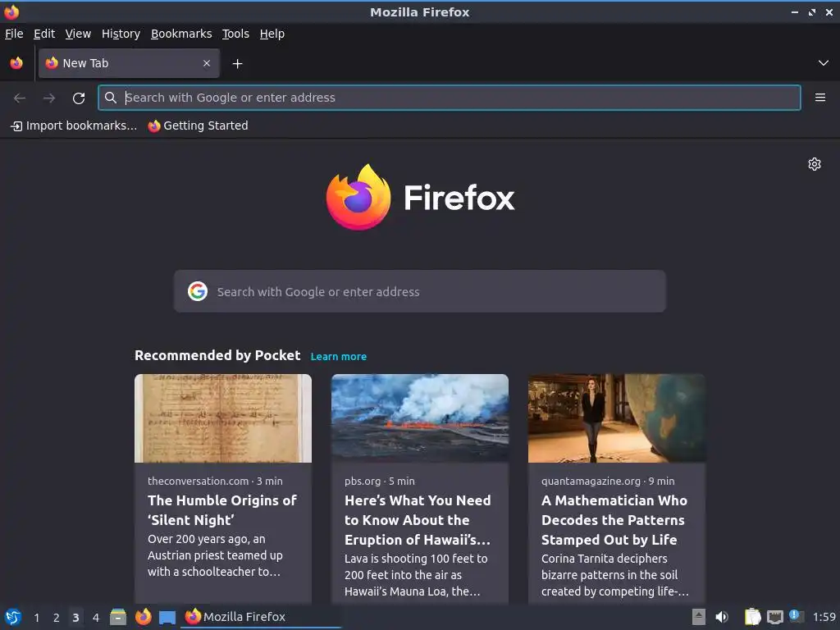Click the Recommended by Pocket heading
This screenshot has width=840, height=630.
(x=217, y=356)
